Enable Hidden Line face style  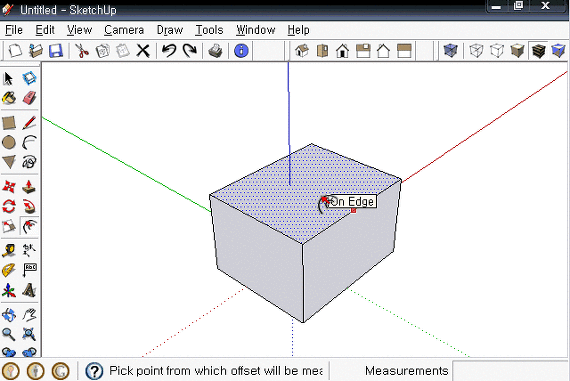click(x=497, y=51)
